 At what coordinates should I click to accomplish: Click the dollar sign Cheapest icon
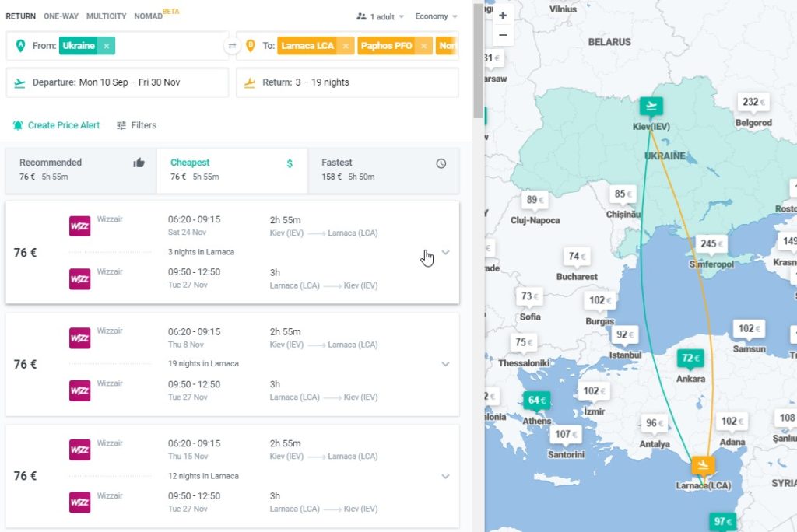coord(290,163)
